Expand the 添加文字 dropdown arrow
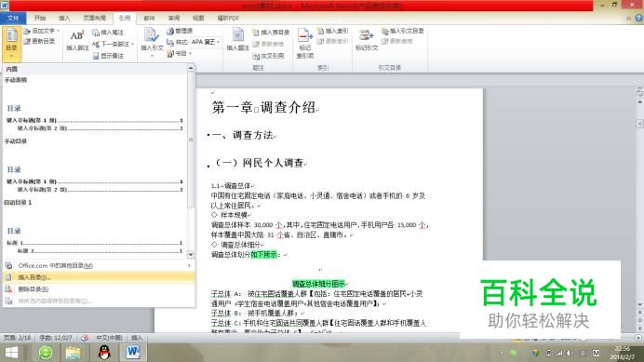644x362 pixels. coord(59,32)
